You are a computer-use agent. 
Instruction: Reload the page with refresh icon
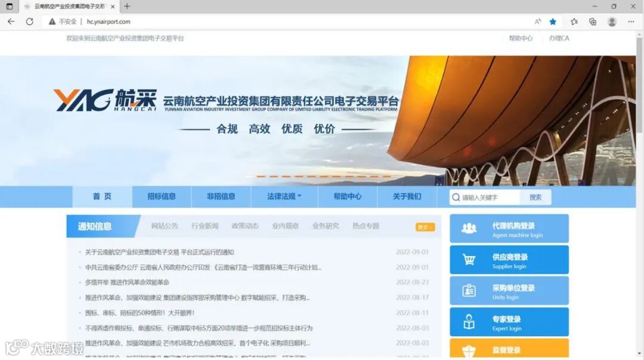click(x=30, y=21)
